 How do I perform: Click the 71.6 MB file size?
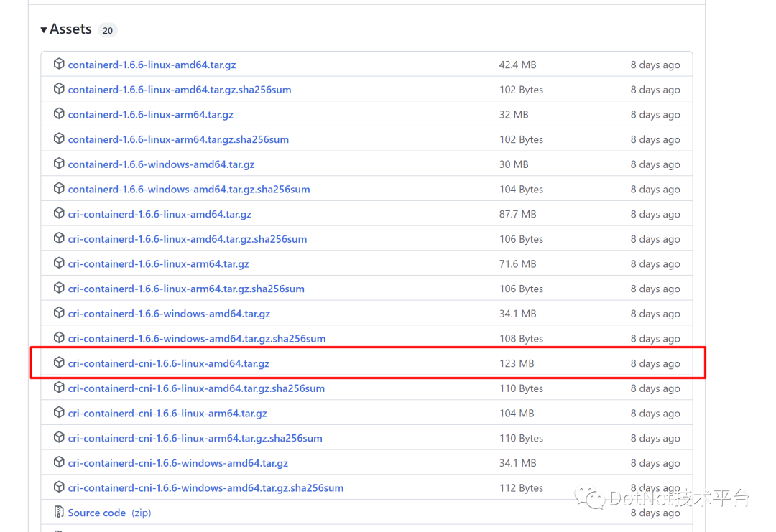pos(517,264)
